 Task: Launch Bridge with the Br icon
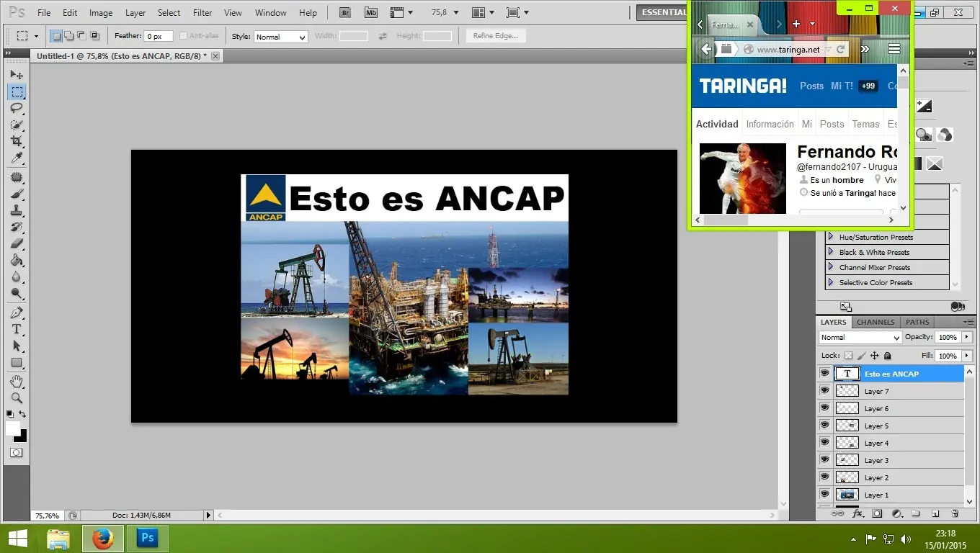click(345, 12)
